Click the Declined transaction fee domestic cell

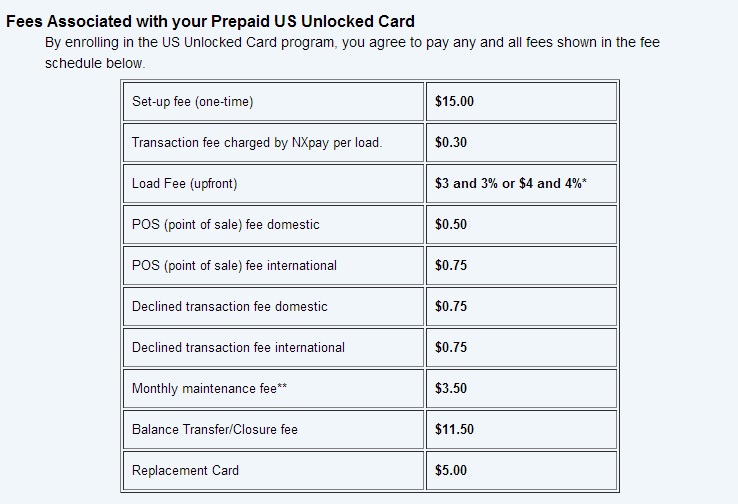point(230,307)
